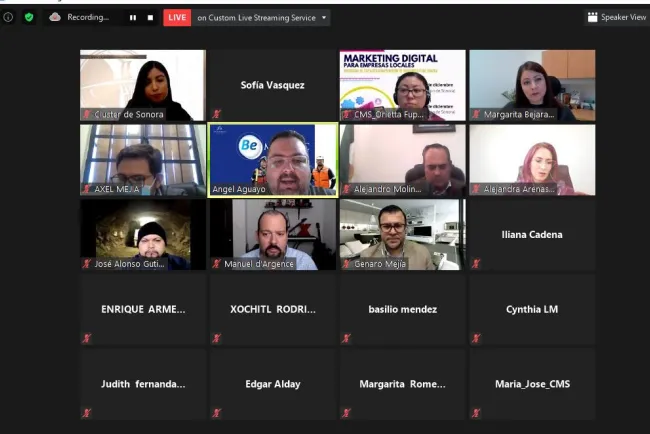The image size is (650, 434).
Task: Click the meeting info icon
Action: (8, 17)
